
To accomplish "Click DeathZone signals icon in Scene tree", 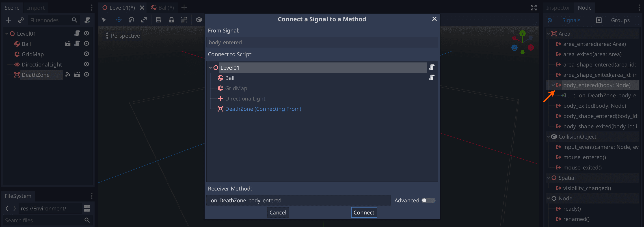I will point(67,74).
